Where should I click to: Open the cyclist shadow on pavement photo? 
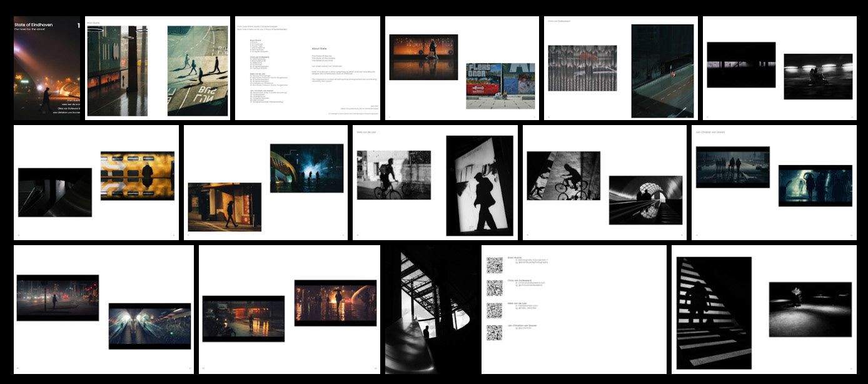(563, 176)
